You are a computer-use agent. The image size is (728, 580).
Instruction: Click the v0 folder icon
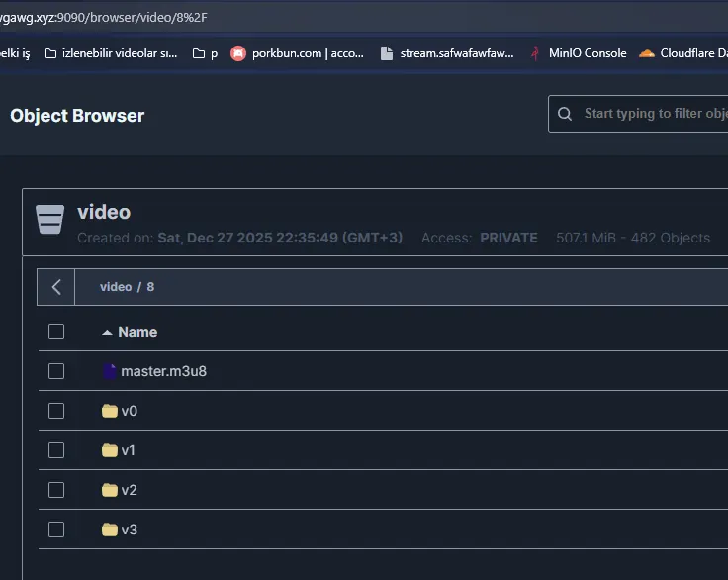(x=110, y=411)
